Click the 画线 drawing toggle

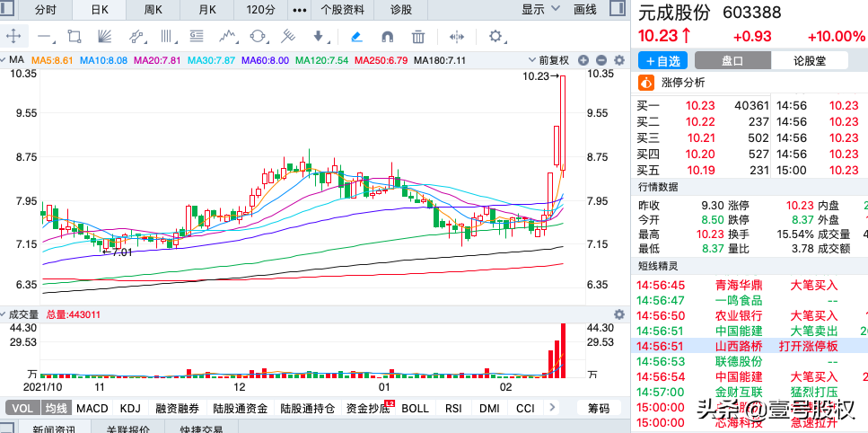[x=585, y=9]
